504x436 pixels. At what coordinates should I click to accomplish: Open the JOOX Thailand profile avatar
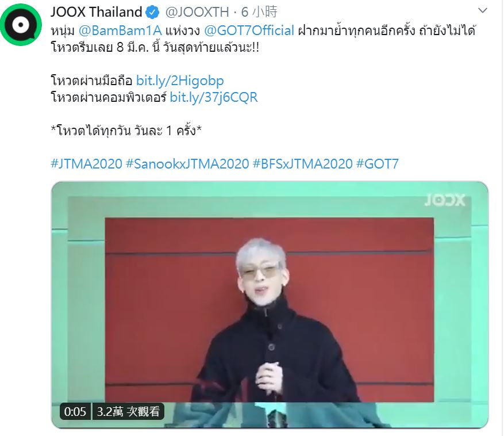tap(21, 25)
